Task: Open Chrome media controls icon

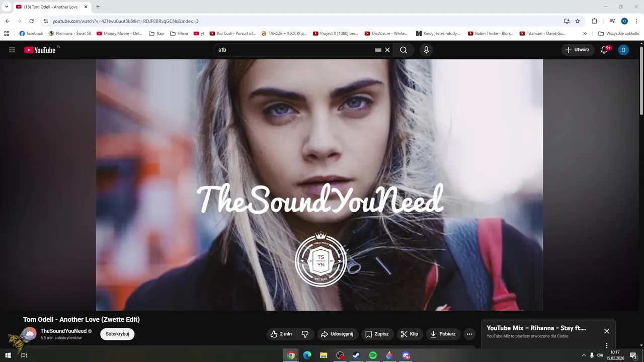Action: tap(612, 21)
